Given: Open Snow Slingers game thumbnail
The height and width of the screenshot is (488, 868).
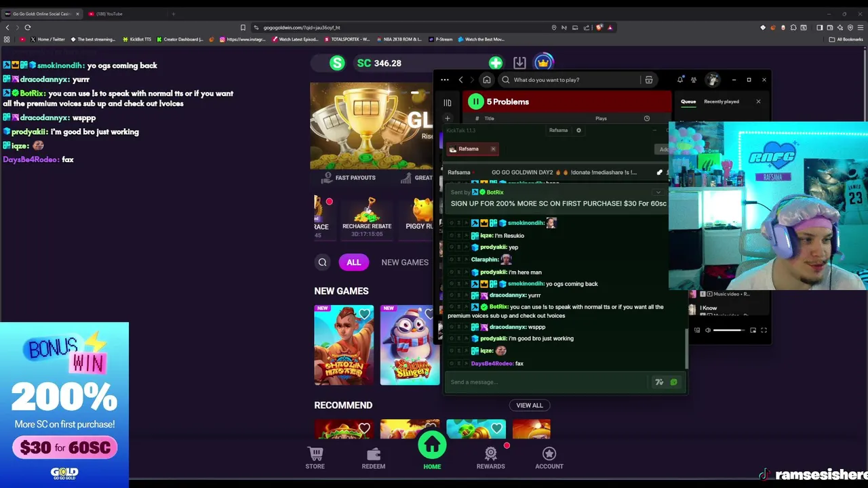Looking at the screenshot, I should [410, 346].
